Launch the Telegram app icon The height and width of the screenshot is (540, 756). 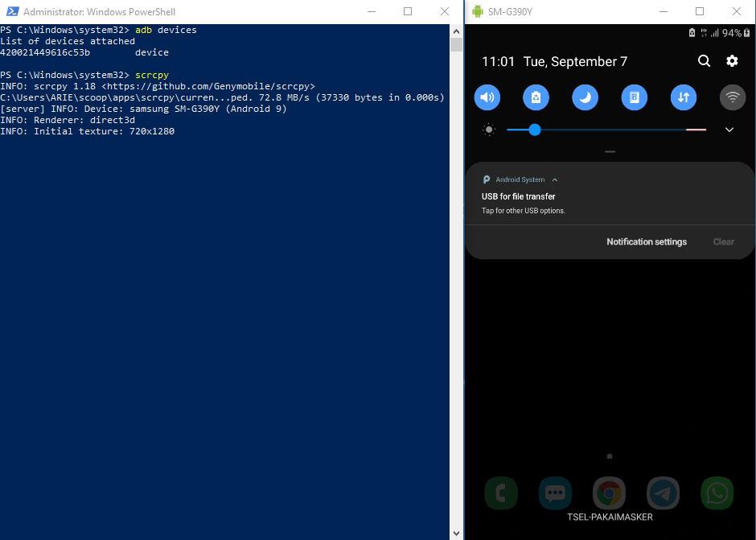point(663,493)
